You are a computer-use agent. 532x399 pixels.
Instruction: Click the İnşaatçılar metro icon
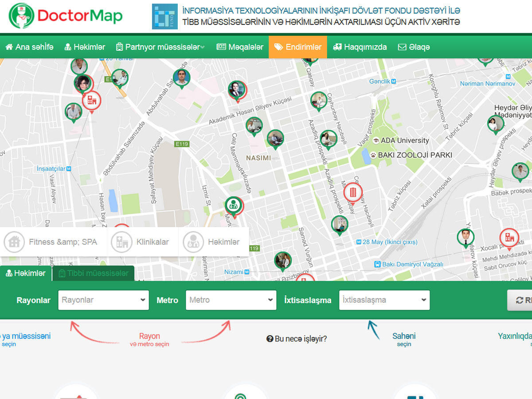tap(68, 168)
